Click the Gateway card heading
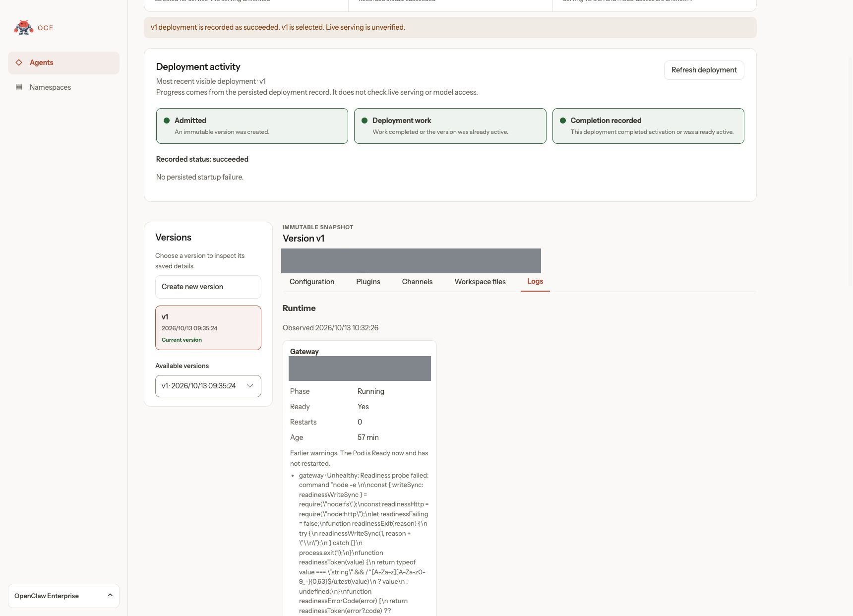The image size is (853, 616). click(x=305, y=352)
